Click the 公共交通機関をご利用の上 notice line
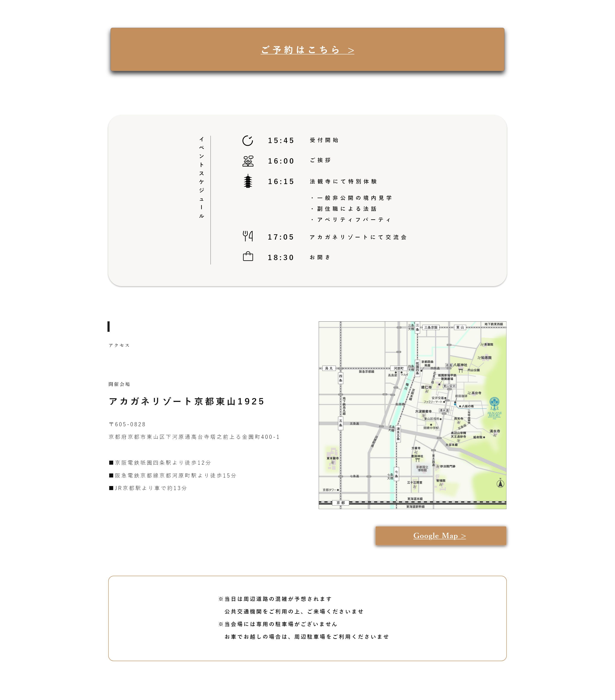This screenshot has width=615, height=700. pos(294,612)
